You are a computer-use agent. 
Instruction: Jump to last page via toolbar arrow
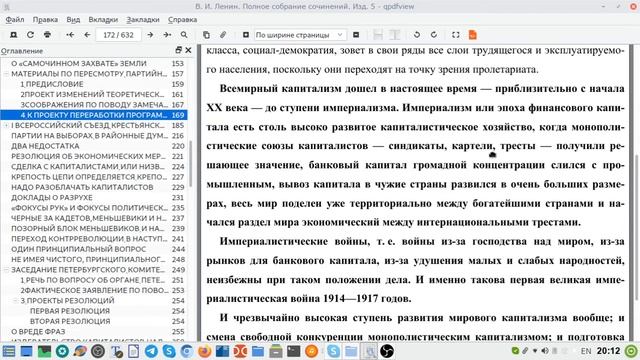coord(167,35)
